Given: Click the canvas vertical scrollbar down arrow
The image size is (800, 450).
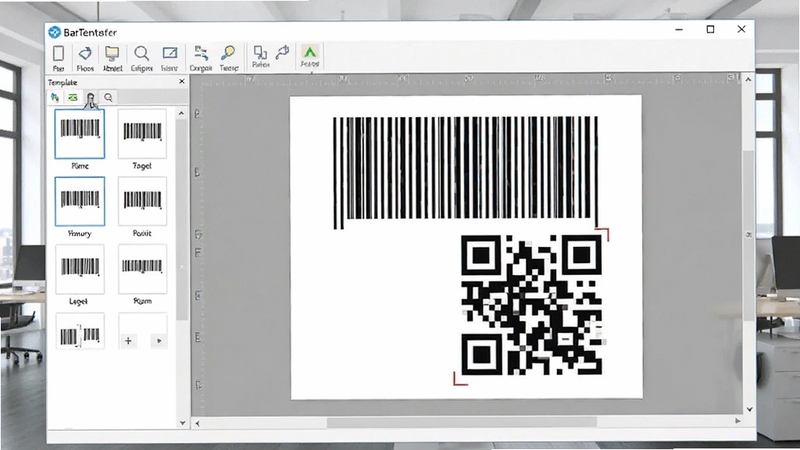Looking at the screenshot, I should point(749,409).
